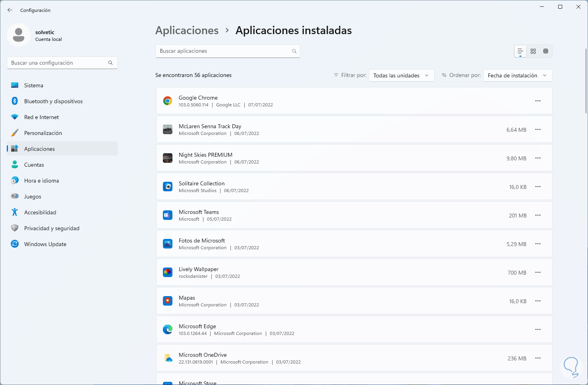Click the Microsoft Edge app icon
588x385 pixels.
point(168,329)
